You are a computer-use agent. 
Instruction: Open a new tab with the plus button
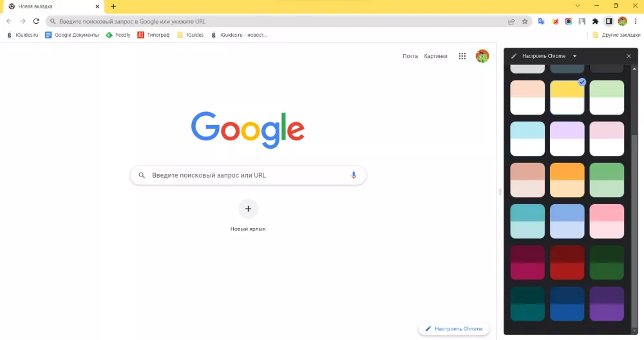coord(113,6)
